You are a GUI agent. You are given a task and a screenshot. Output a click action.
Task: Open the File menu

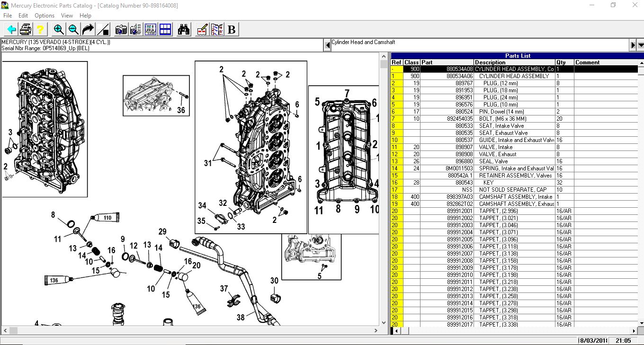click(x=8, y=16)
